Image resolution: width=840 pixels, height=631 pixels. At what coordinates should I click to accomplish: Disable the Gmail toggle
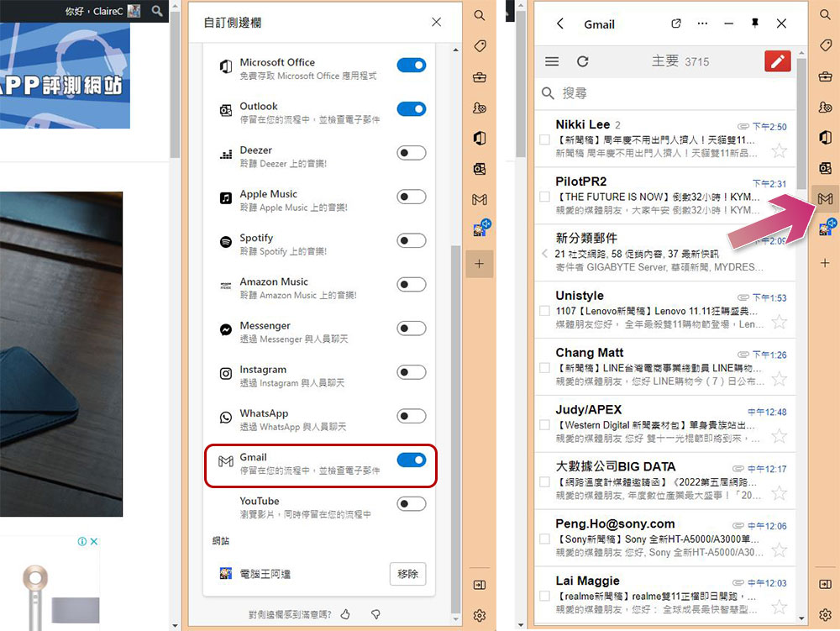coord(412,460)
